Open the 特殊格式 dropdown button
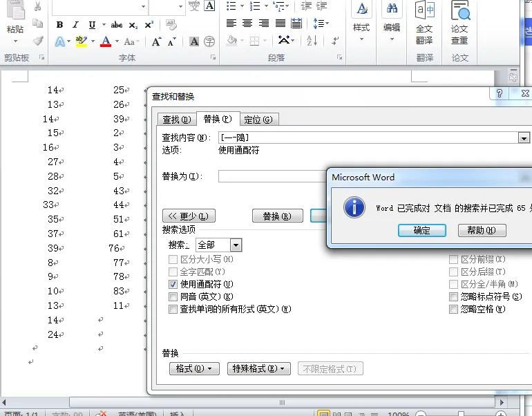Screen dimensions: 532x416 pos(259,368)
